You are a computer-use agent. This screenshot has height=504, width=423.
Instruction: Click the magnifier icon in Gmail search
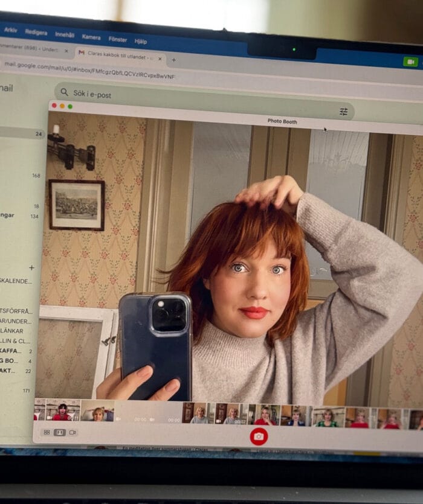pyautogui.click(x=64, y=92)
